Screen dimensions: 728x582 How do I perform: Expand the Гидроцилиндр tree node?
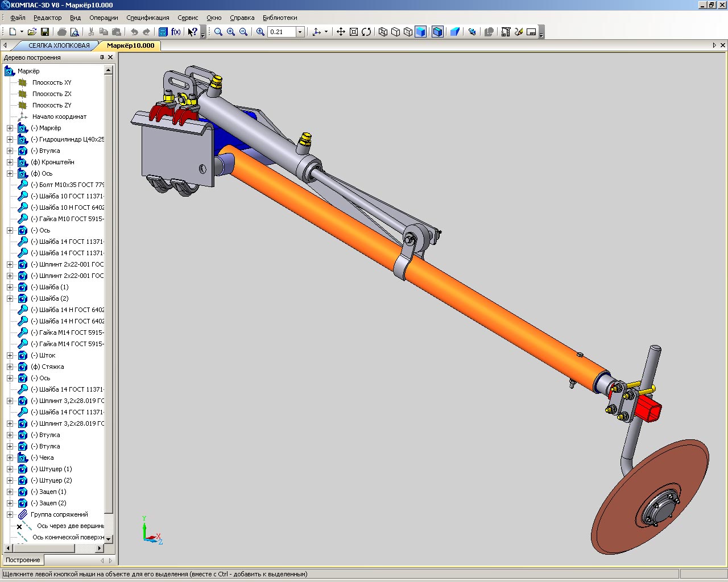click(10, 139)
